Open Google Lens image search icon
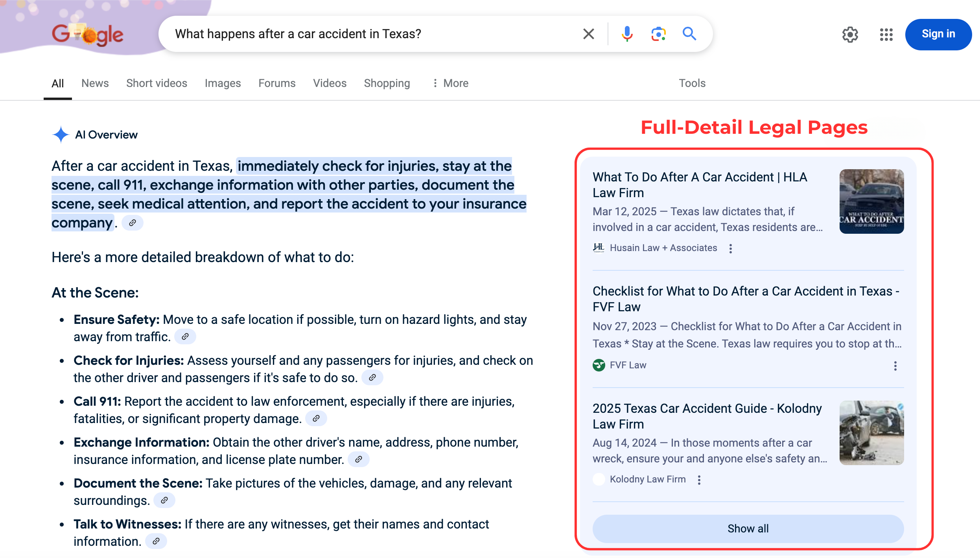980x558 pixels. click(x=658, y=34)
